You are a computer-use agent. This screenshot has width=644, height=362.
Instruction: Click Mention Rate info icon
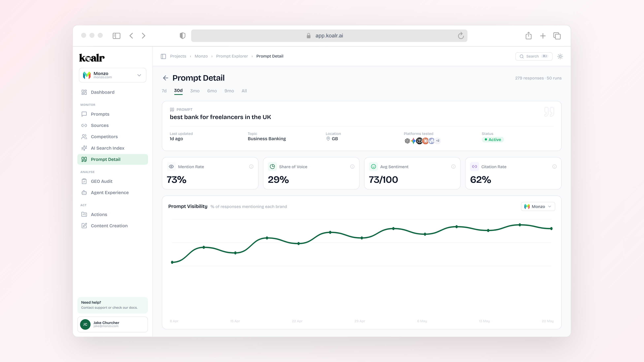[251, 167]
